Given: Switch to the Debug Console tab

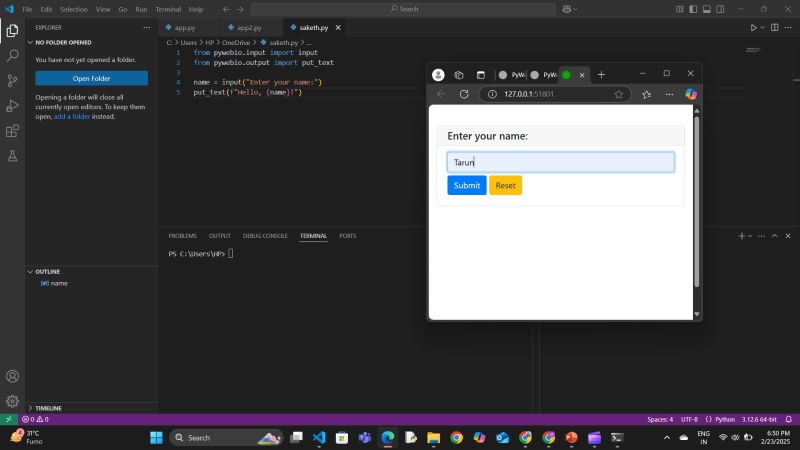Looking at the screenshot, I should click(x=265, y=236).
